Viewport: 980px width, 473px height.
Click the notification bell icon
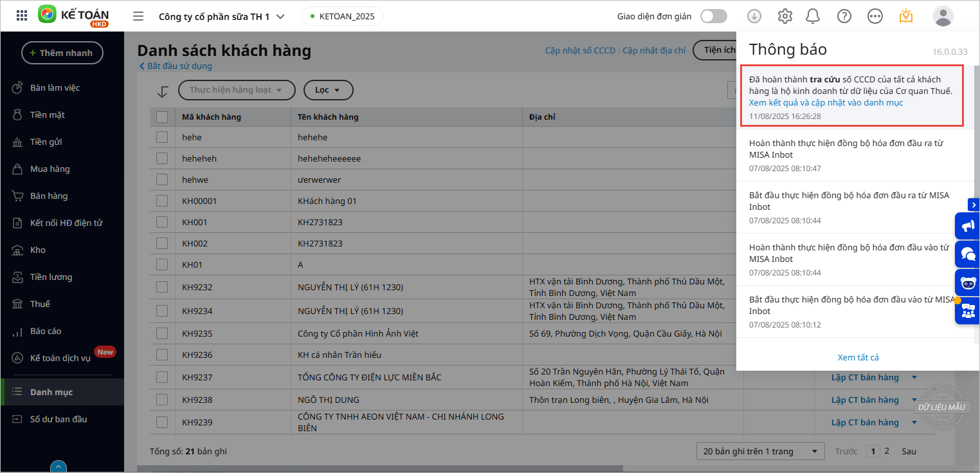pos(813,16)
